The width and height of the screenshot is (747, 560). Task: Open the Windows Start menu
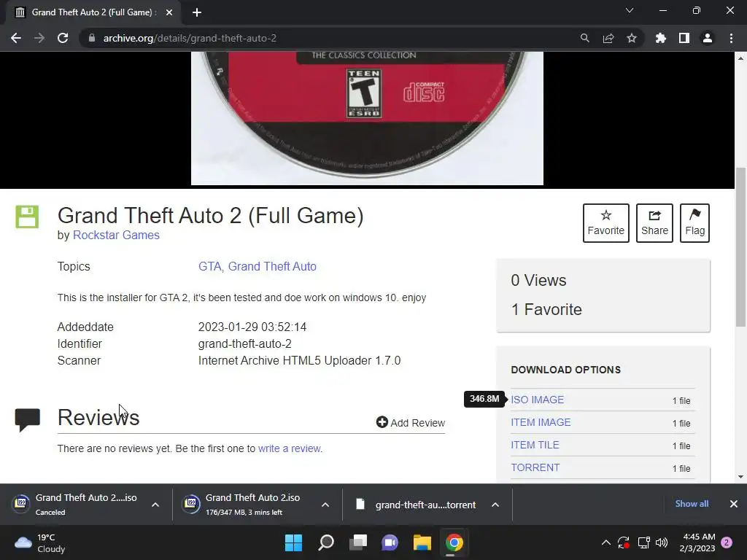coord(293,542)
